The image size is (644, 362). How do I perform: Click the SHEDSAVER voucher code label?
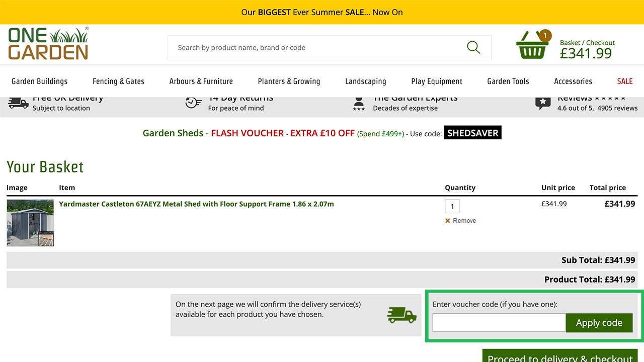pos(473,133)
